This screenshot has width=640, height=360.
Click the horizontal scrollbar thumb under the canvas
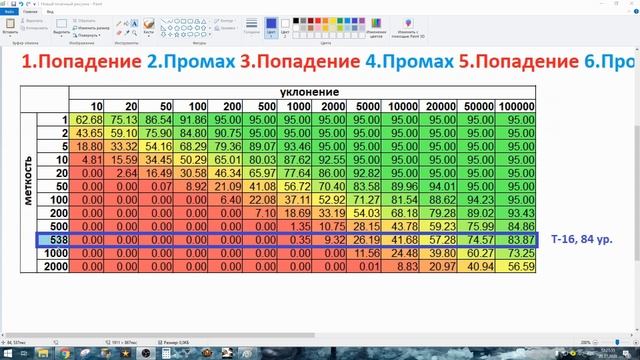(x=160, y=336)
